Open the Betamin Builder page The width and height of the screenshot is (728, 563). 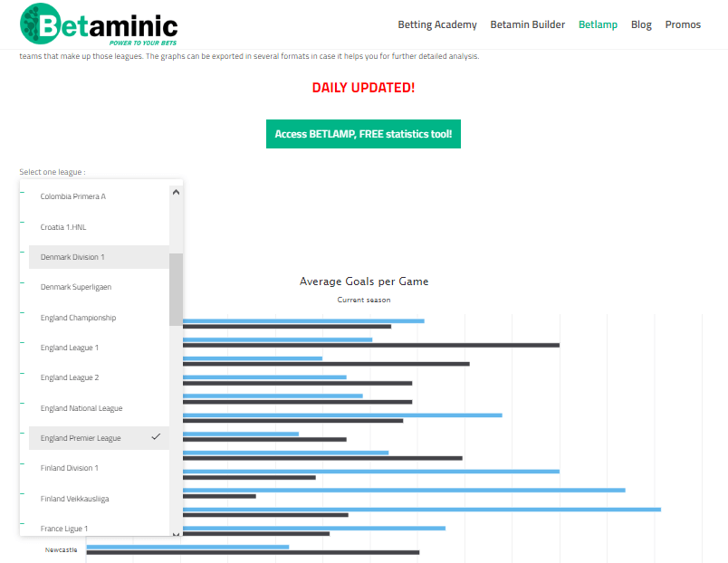[x=527, y=24]
